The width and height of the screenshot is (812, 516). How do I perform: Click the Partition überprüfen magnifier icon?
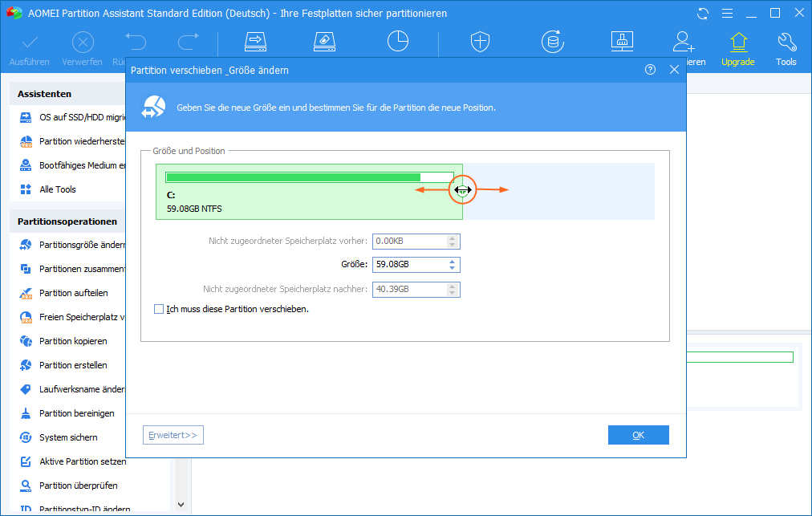(x=26, y=486)
